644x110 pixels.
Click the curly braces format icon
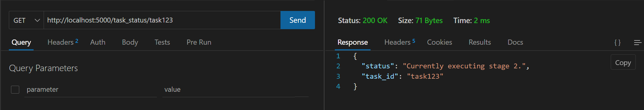click(617, 43)
